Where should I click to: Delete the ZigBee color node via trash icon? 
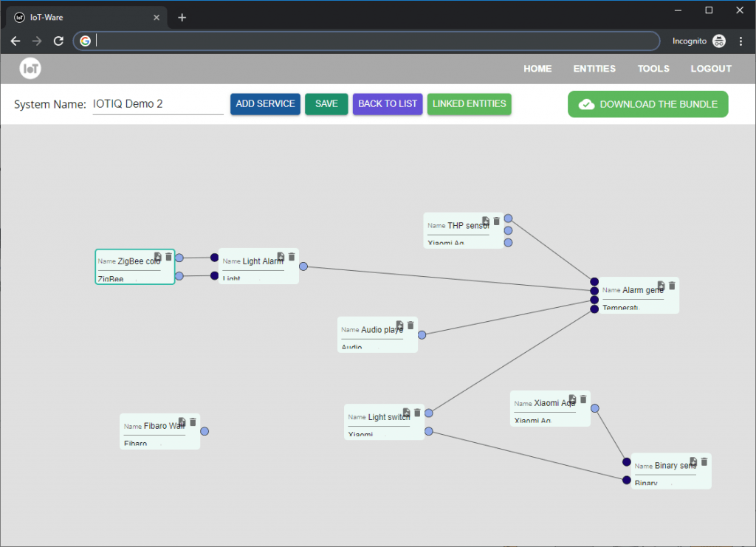coord(168,257)
